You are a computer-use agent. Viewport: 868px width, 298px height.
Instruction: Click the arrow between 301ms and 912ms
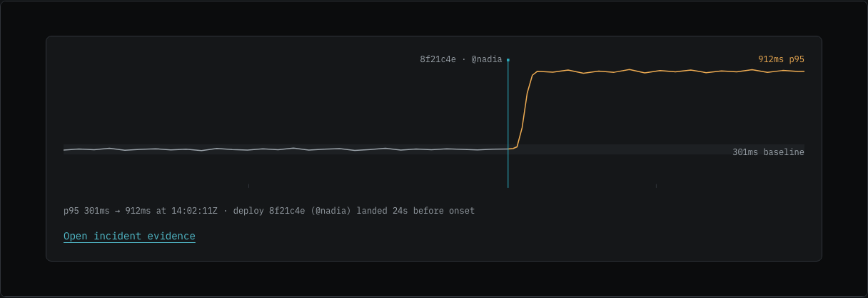click(118, 211)
